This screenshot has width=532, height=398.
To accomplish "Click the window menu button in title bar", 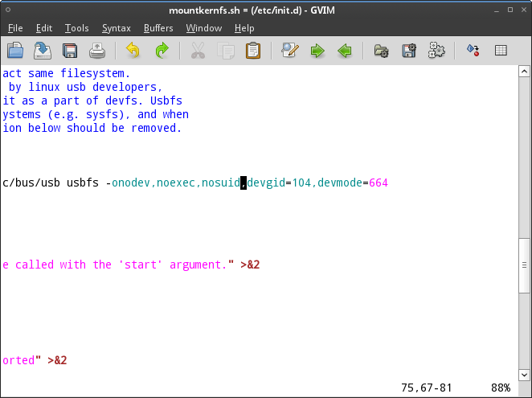I will tap(8, 10).
